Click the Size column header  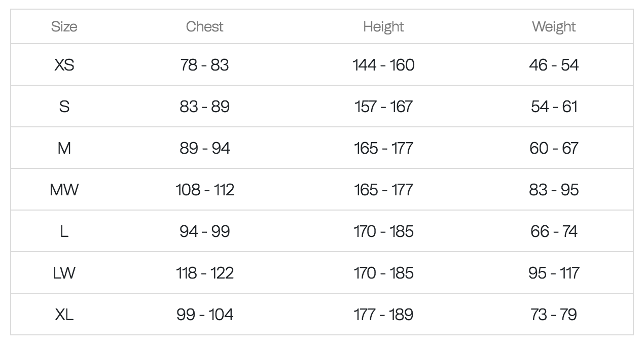pyautogui.click(x=64, y=26)
